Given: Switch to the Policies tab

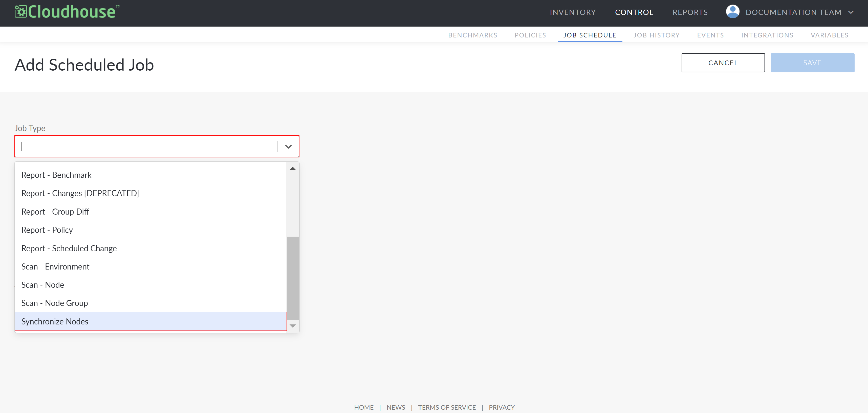Looking at the screenshot, I should coord(530,35).
